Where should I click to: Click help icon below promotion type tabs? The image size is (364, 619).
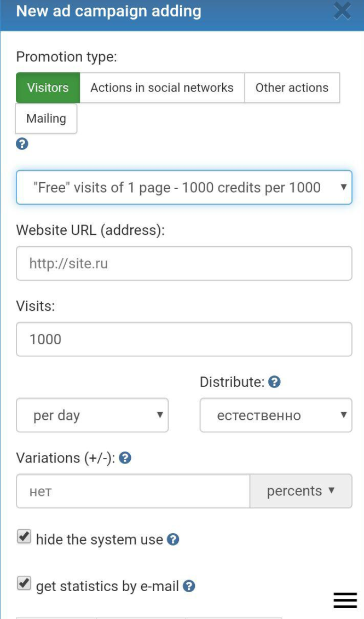[22, 144]
